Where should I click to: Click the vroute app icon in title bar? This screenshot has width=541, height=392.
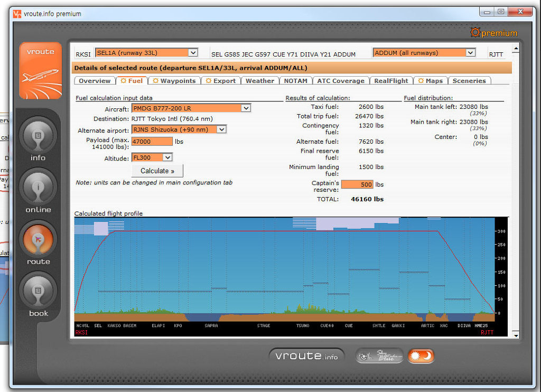17,14
